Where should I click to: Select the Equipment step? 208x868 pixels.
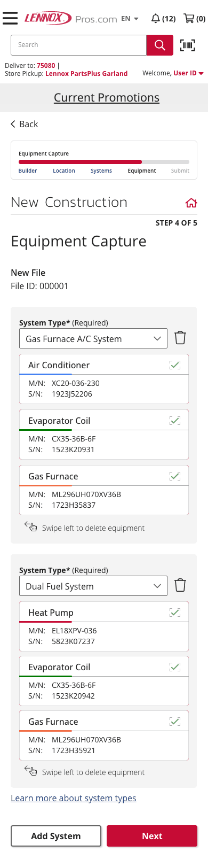click(142, 171)
